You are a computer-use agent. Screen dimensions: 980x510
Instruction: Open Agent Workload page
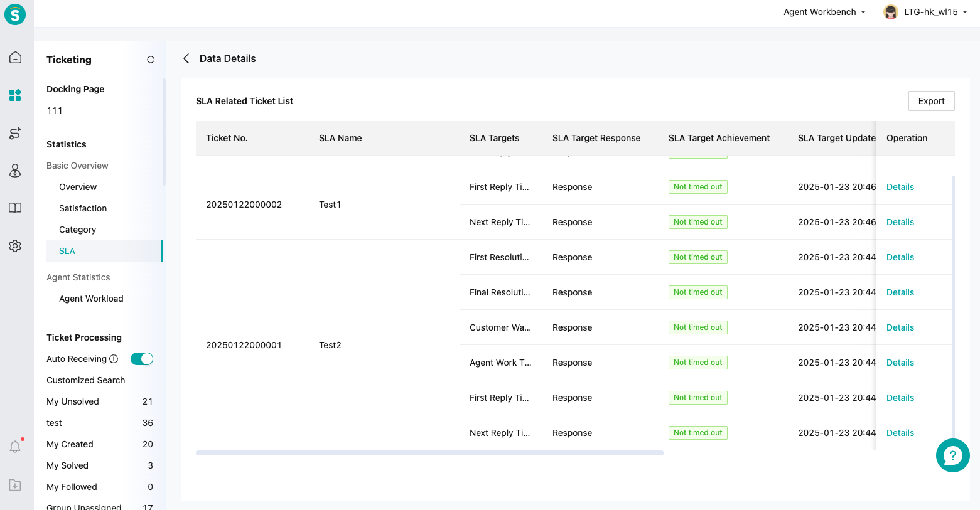tap(91, 299)
